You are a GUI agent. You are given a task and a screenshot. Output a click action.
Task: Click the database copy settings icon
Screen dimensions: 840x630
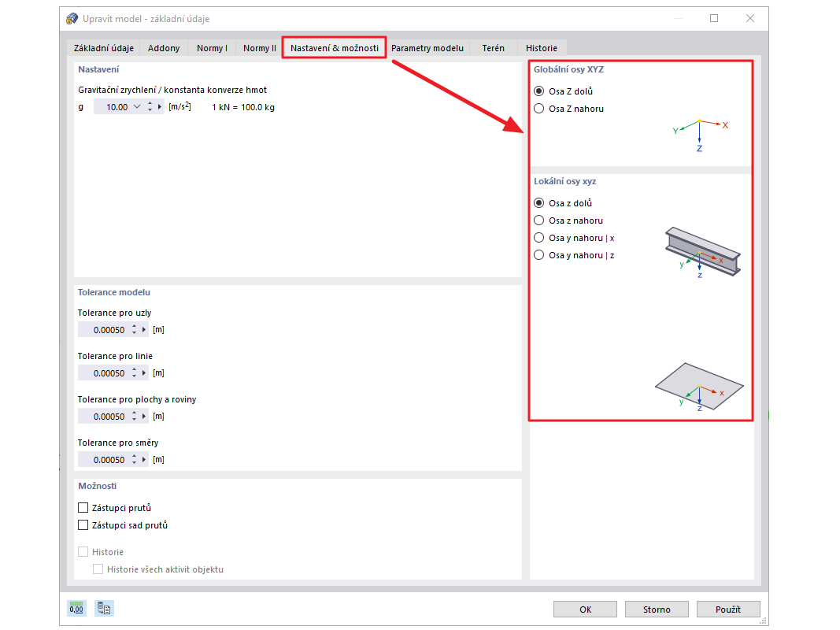pos(104,608)
